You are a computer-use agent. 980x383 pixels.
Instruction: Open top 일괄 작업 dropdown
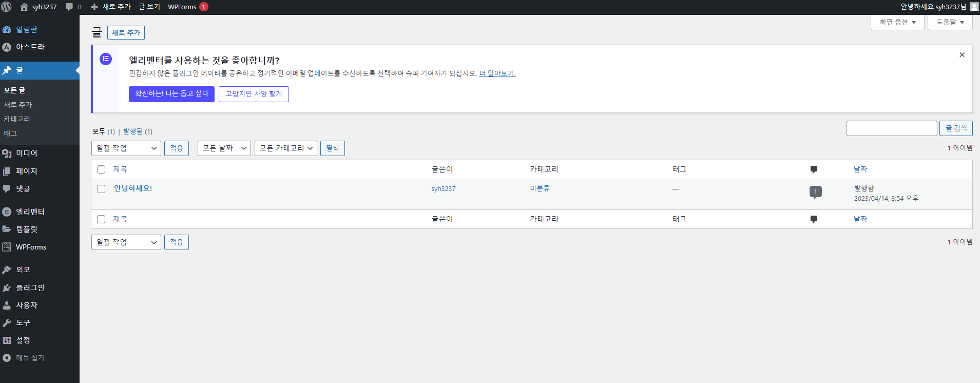point(126,148)
